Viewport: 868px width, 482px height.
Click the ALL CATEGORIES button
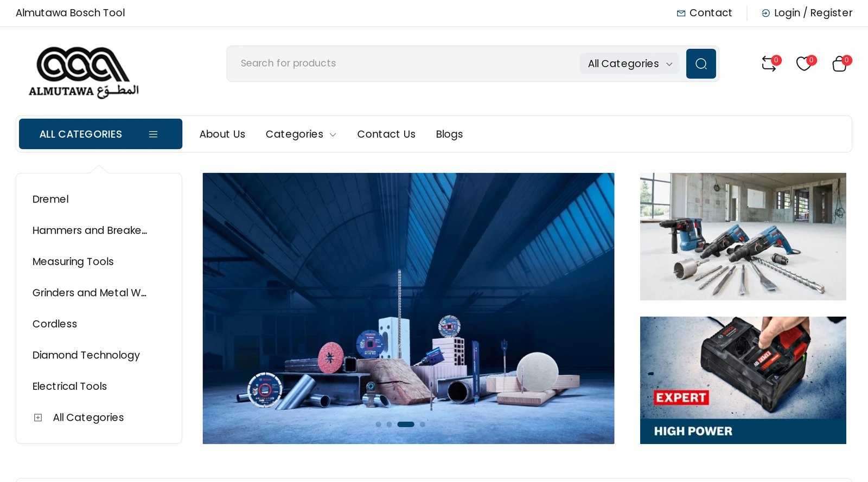(x=100, y=134)
